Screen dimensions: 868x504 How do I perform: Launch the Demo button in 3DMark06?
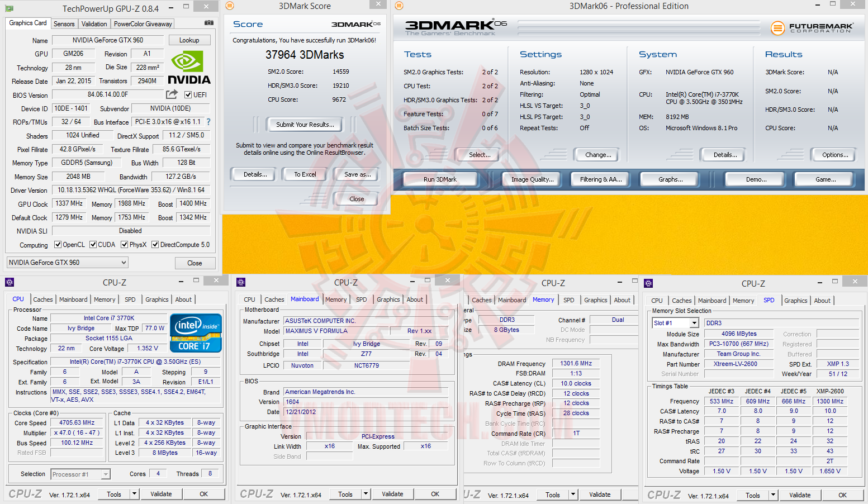[756, 179]
